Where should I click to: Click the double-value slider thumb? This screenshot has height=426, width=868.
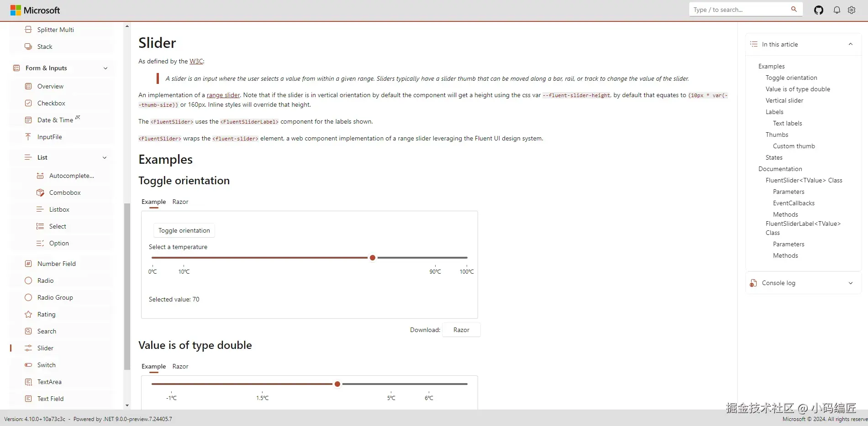click(337, 384)
